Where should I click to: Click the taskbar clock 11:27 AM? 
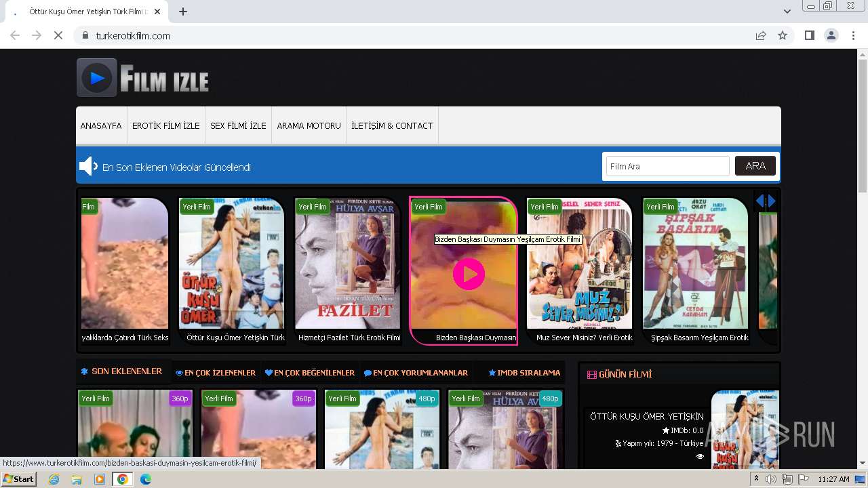[833, 479]
